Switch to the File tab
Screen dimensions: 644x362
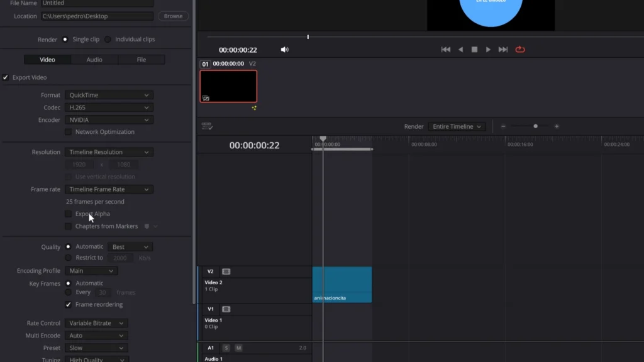point(142,60)
